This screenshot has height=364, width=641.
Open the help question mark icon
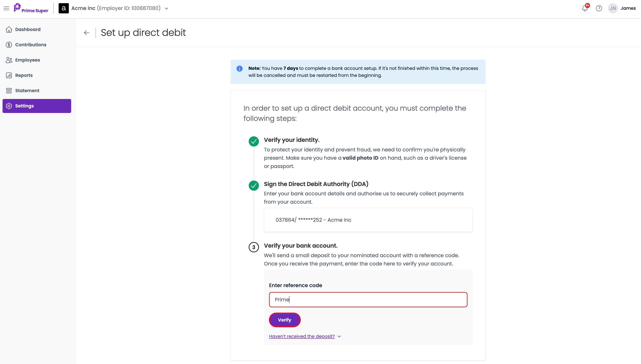pos(599,8)
